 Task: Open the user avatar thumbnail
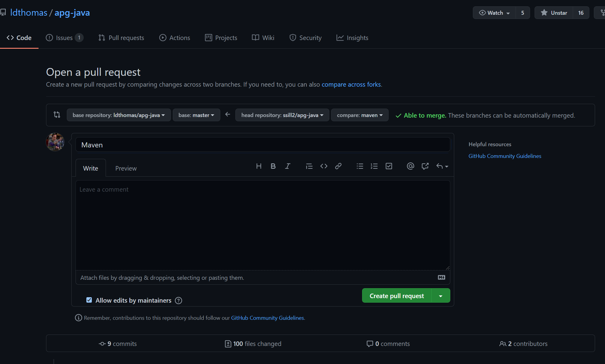point(55,142)
